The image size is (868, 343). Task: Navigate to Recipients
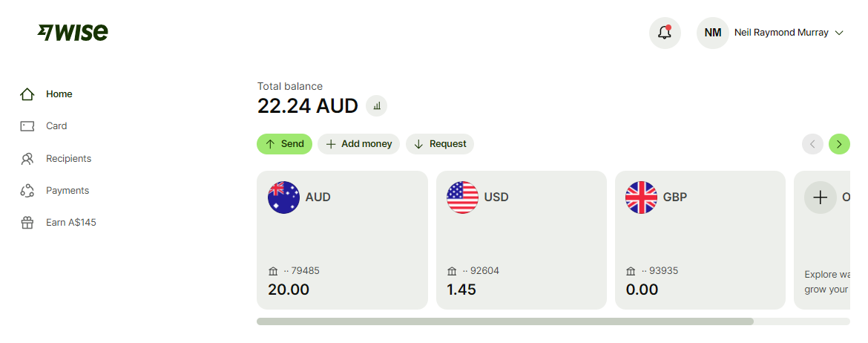(68, 159)
